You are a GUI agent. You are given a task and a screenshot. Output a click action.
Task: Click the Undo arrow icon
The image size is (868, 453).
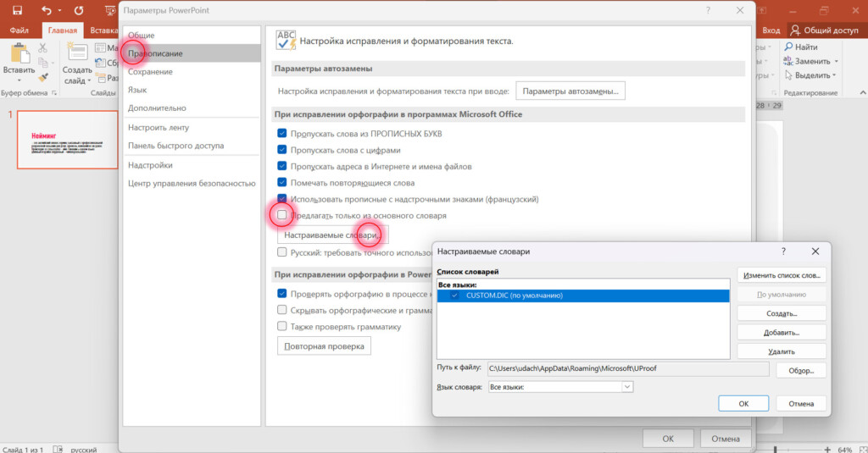tap(46, 10)
